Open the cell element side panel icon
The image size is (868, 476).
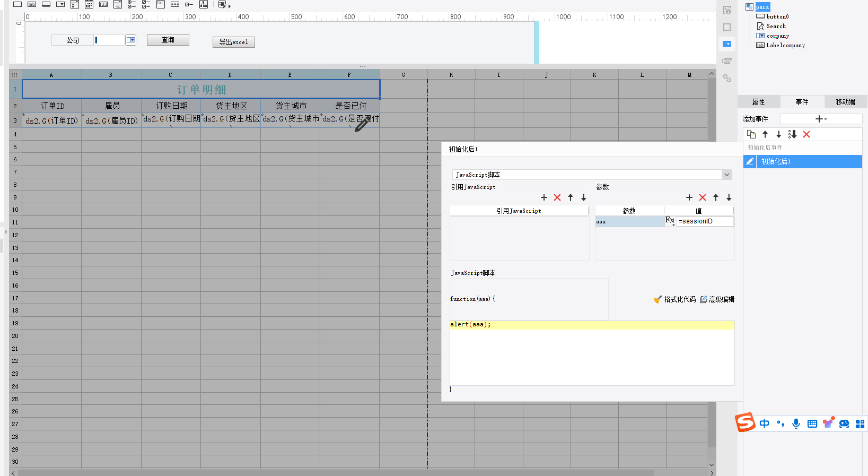coord(727,10)
